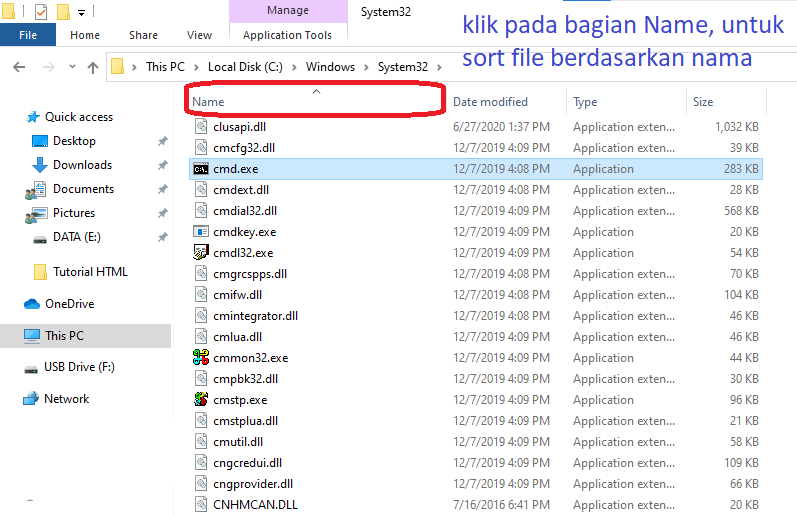Select the file cngcredui.dll
Image resolution: width=797 pixels, height=516 pixels.
coord(248,463)
